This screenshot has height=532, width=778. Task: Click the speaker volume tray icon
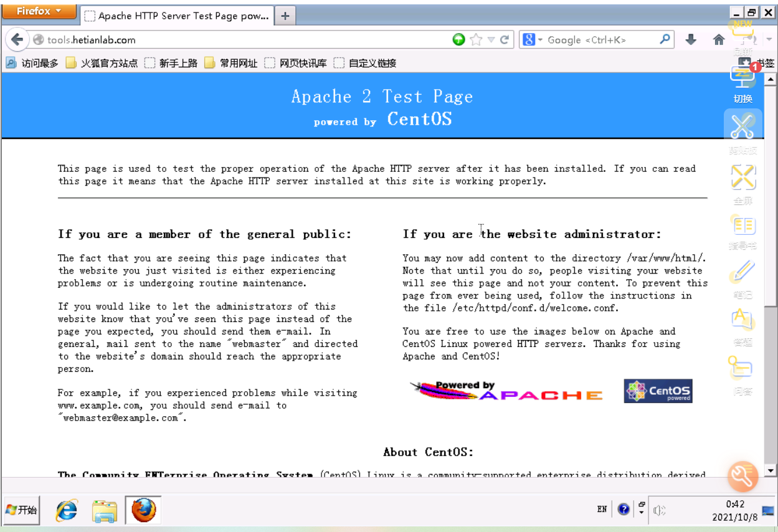pyautogui.click(x=659, y=511)
